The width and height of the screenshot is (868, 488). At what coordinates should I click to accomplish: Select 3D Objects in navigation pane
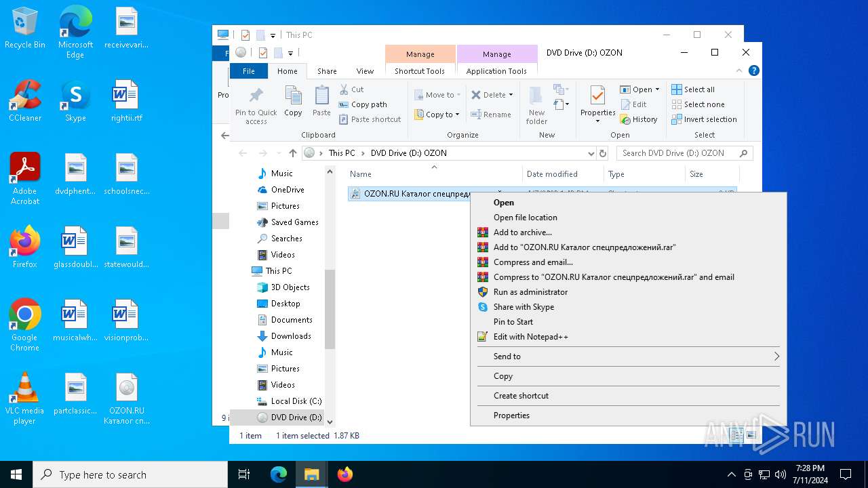click(x=290, y=287)
